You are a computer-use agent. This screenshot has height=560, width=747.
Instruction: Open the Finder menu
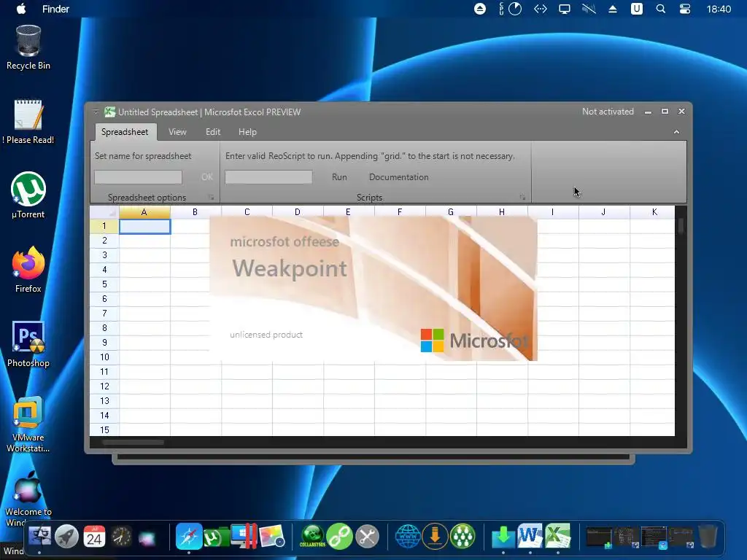[x=55, y=9]
